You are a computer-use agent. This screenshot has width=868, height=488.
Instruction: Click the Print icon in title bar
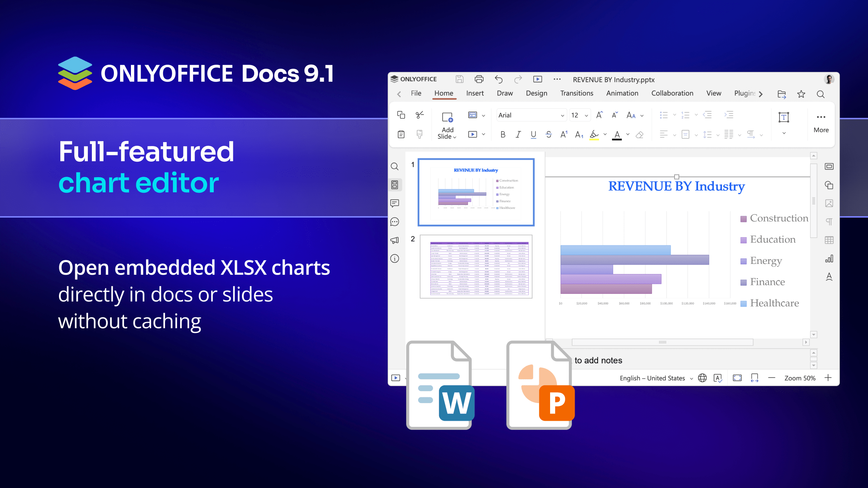pyautogui.click(x=479, y=79)
